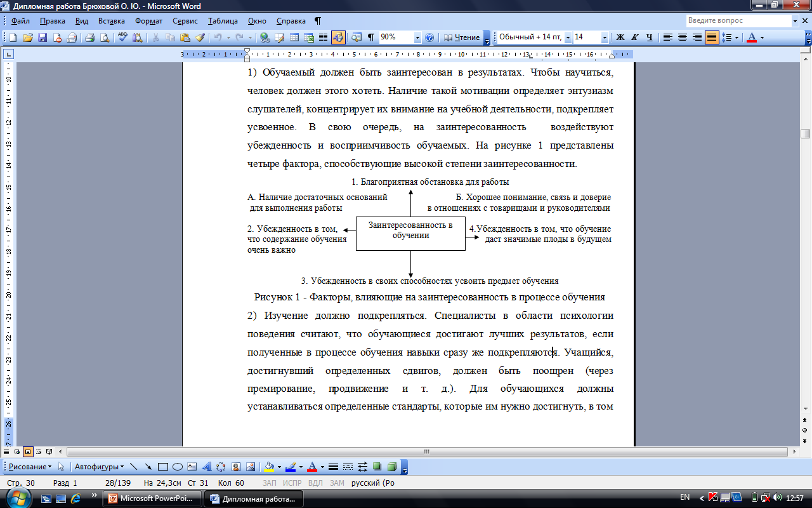Viewport: 812px width, 508px height.
Task: Expand the Автофигуры menu
Action: (x=100, y=467)
